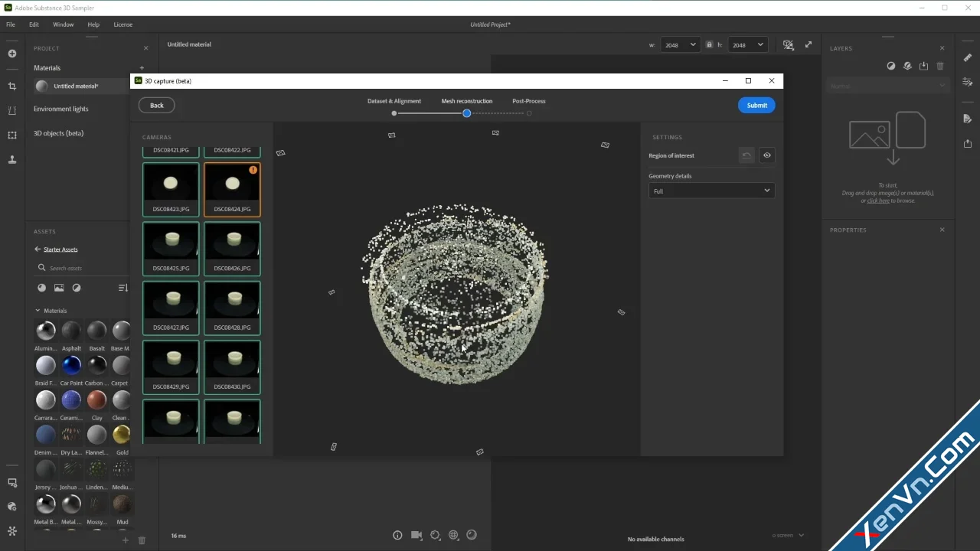Filter assets by material sphere icon

(41, 288)
